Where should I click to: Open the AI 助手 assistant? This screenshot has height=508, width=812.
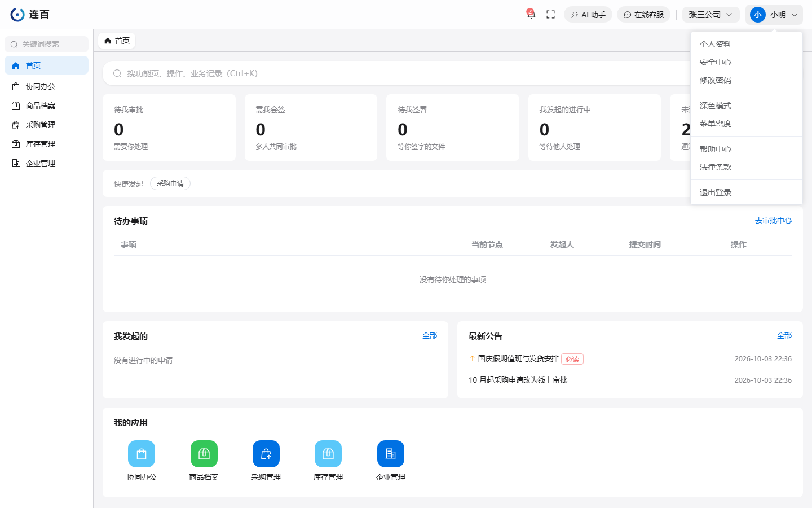click(588, 15)
